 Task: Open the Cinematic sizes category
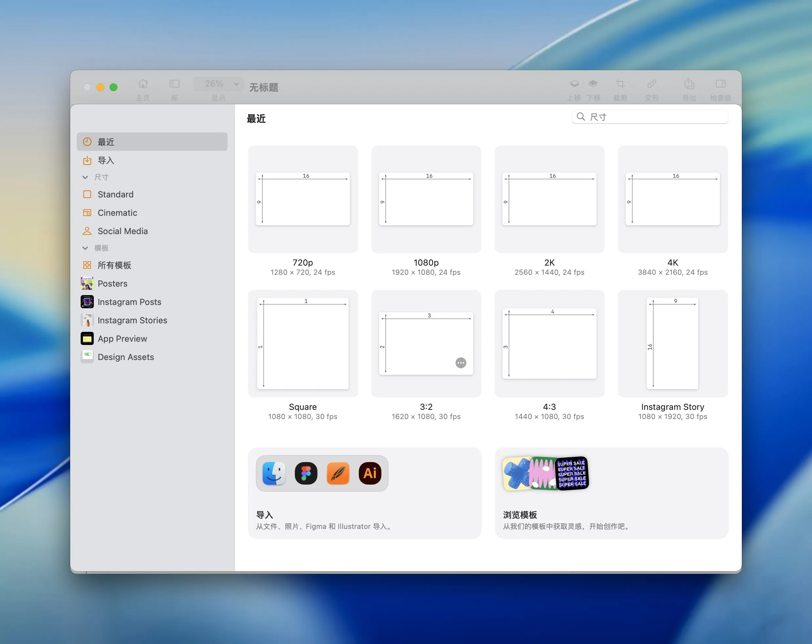coord(152,213)
